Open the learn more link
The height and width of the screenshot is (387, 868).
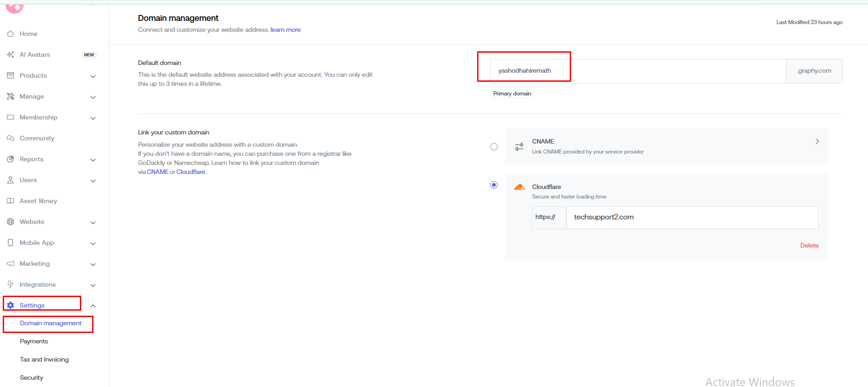pos(286,30)
